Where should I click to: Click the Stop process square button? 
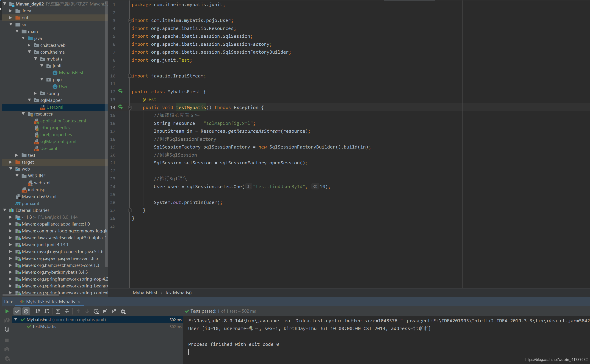[x=7, y=340]
